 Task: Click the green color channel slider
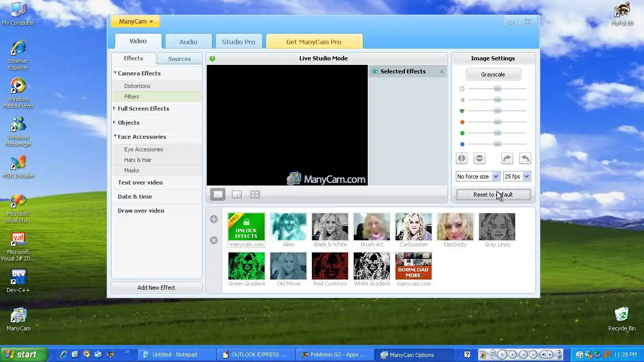pyautogui.click(x=498, y=133)
